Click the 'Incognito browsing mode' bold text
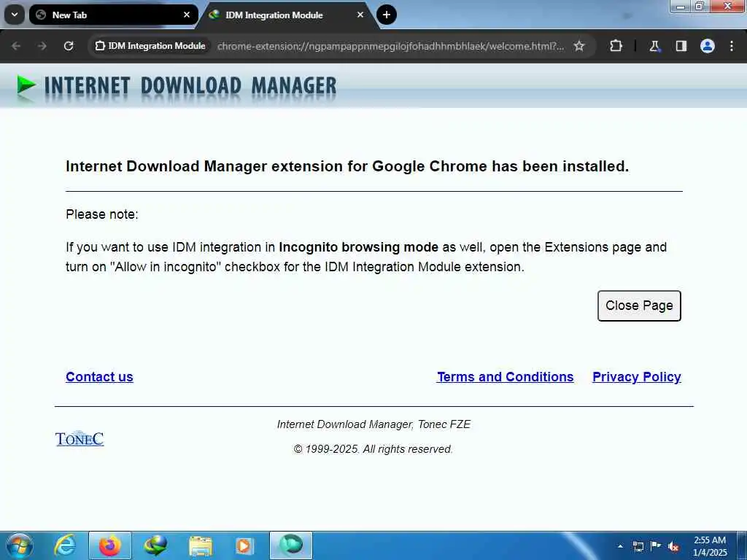747x560 pixels. tap(358, 247)
